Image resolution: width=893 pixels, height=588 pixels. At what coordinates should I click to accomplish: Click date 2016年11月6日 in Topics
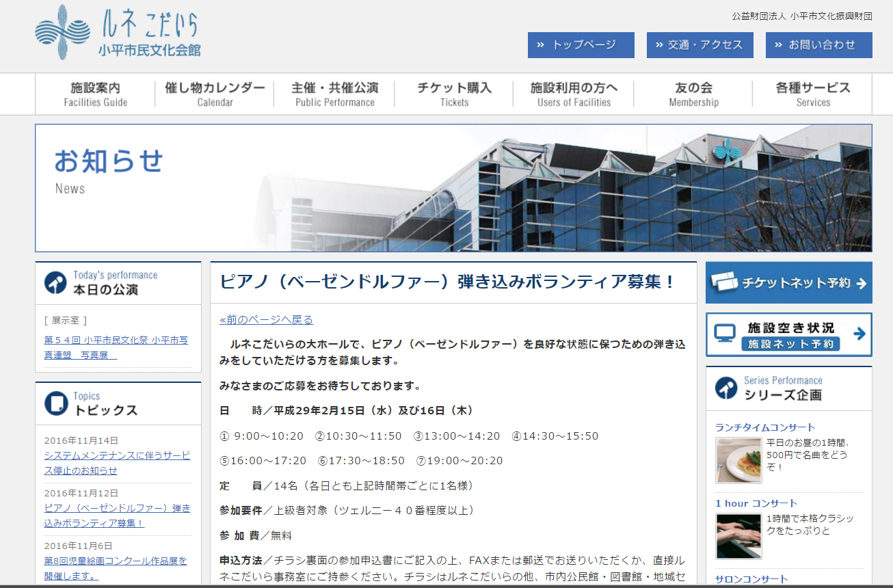pos(79,546)
